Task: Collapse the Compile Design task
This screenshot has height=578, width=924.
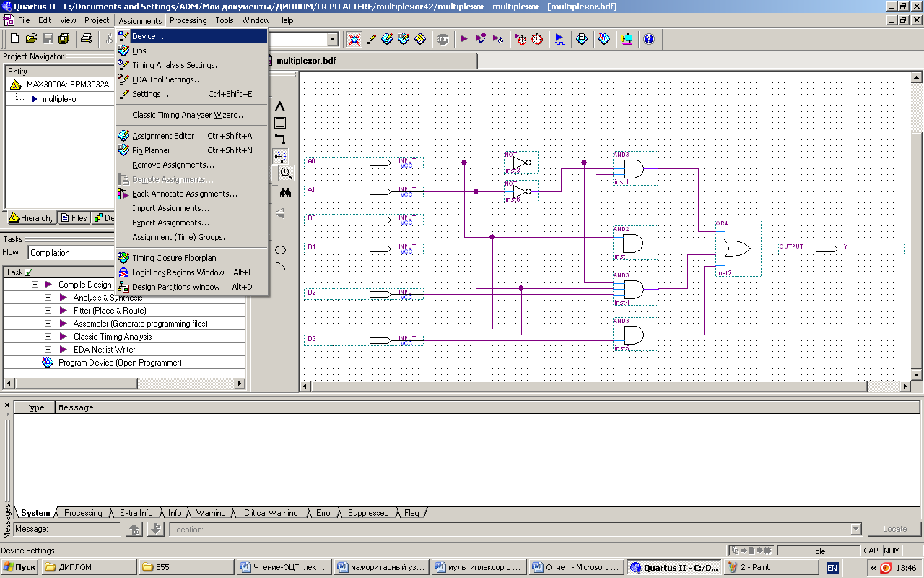Action: point(35,285)
